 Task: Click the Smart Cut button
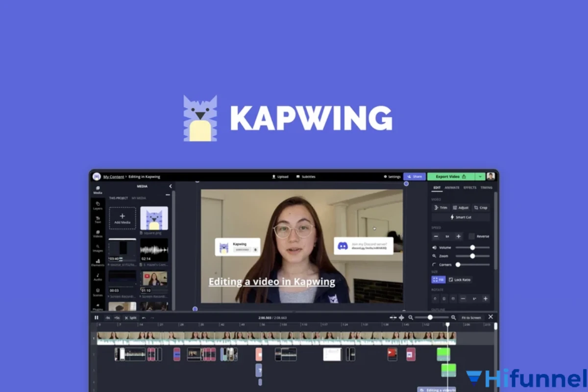pos(461,217)
